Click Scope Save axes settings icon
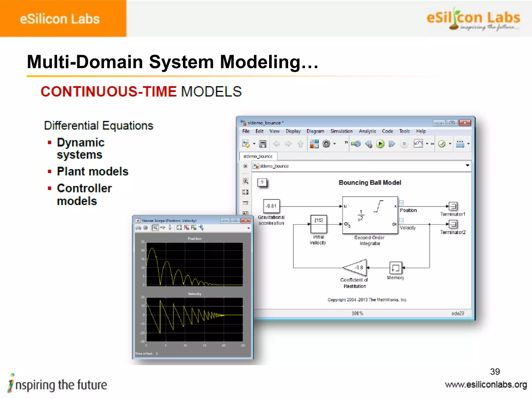This screenshot has height=399, width=532. [187, 228]
